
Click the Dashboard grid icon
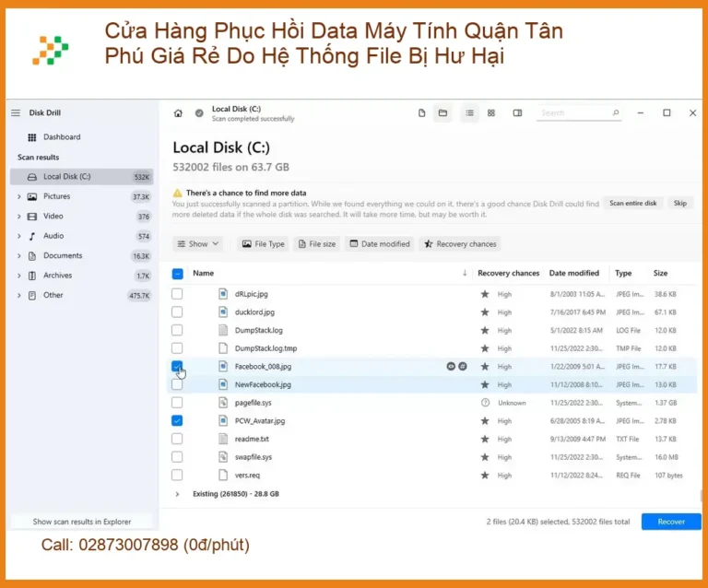click(x=31, y=137)
